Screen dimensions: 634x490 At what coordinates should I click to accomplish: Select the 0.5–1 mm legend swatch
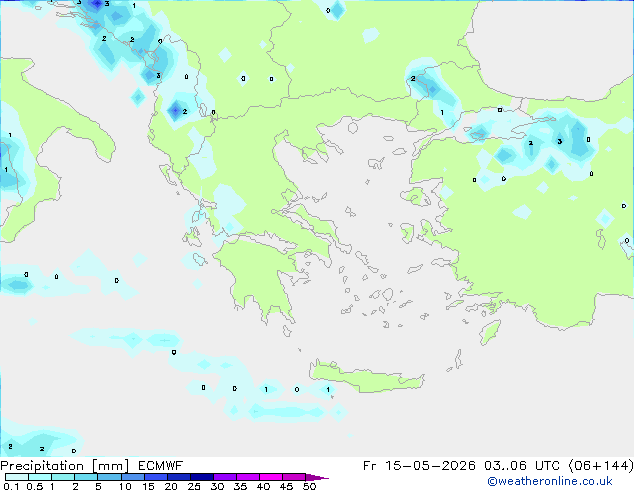tap(40, 477)
